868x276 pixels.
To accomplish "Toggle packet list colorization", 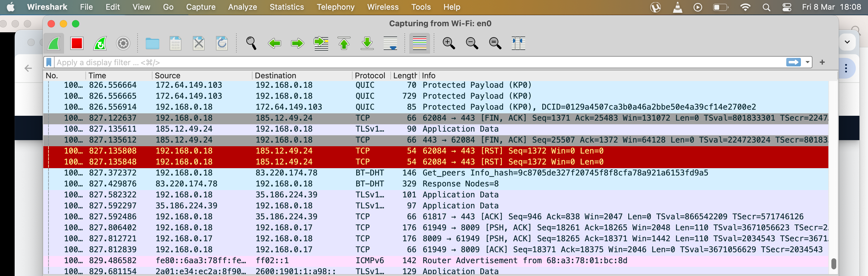I will 419,44.
